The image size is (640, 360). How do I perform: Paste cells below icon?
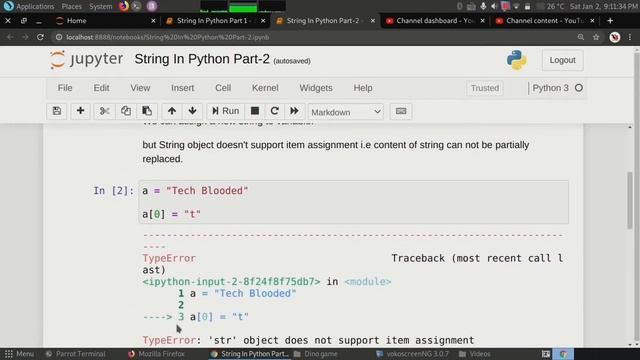(x=147, y=111)
